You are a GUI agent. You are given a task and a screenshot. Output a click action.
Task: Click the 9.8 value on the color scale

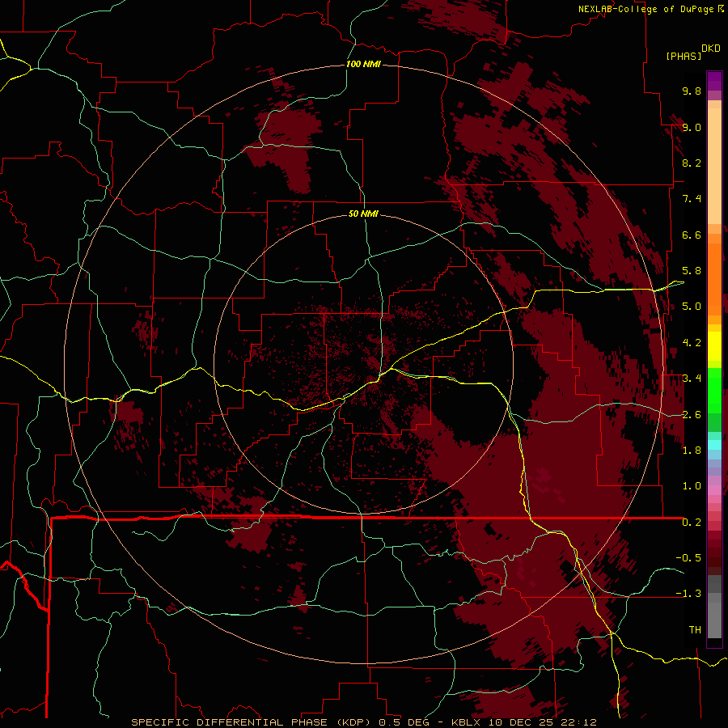(692, 91)
